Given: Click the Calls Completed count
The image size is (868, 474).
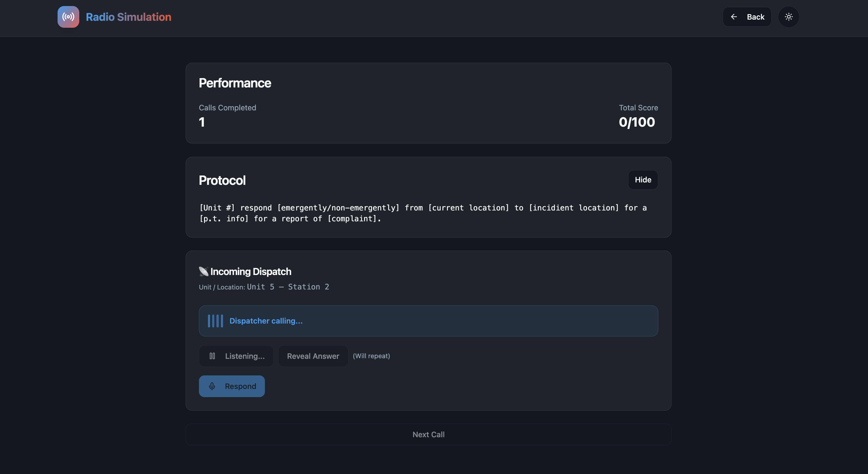Looking at the screenshot, I should point(202,122).
